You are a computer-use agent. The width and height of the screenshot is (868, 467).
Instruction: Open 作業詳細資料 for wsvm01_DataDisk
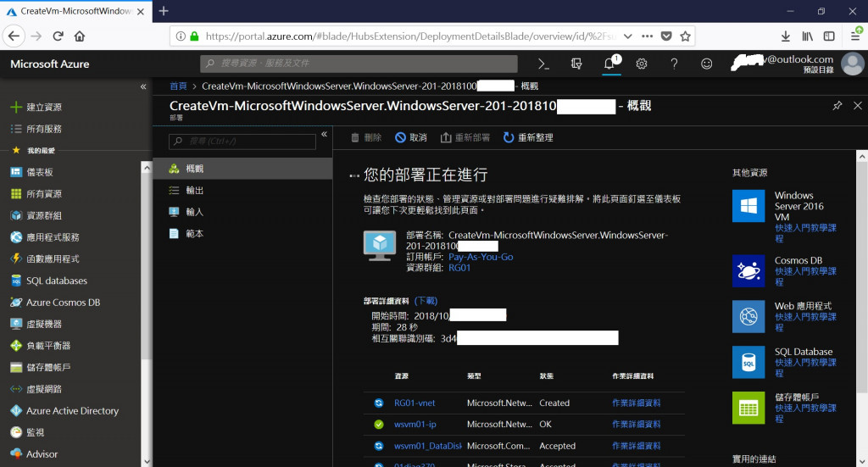pos(636,446)
